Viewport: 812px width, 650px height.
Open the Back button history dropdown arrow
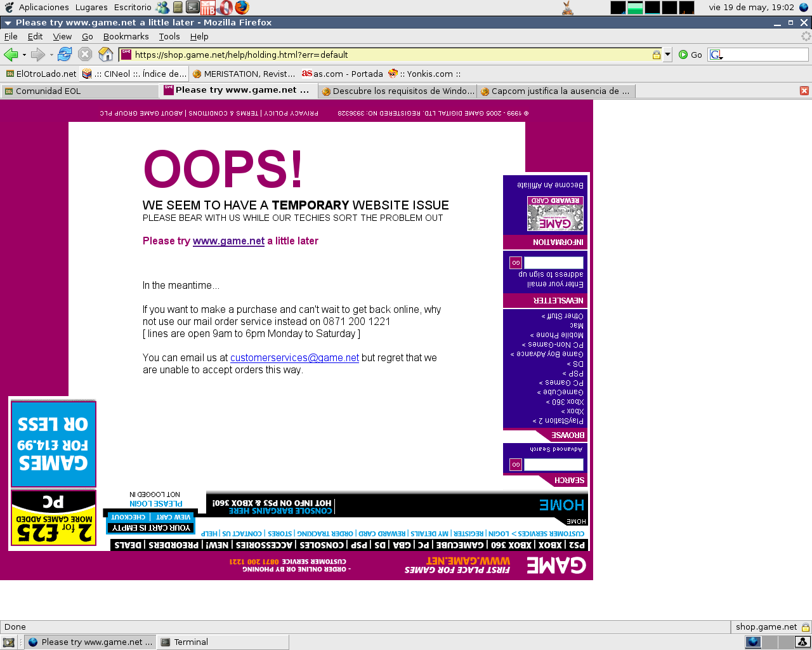point(24,55)
